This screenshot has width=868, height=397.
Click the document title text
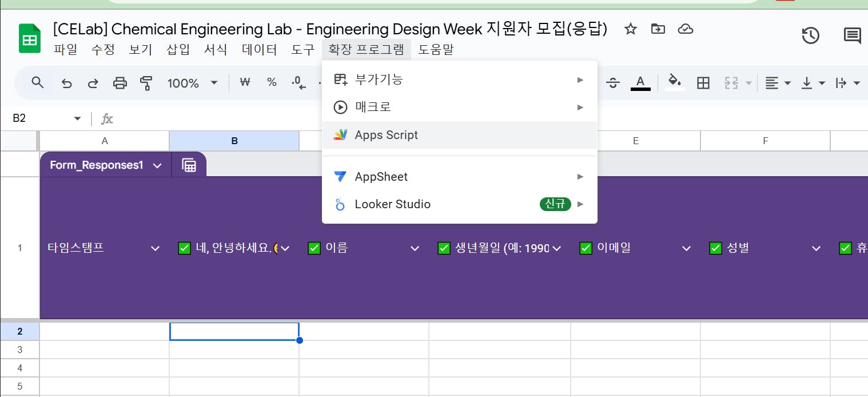click(x=330, y=29)
